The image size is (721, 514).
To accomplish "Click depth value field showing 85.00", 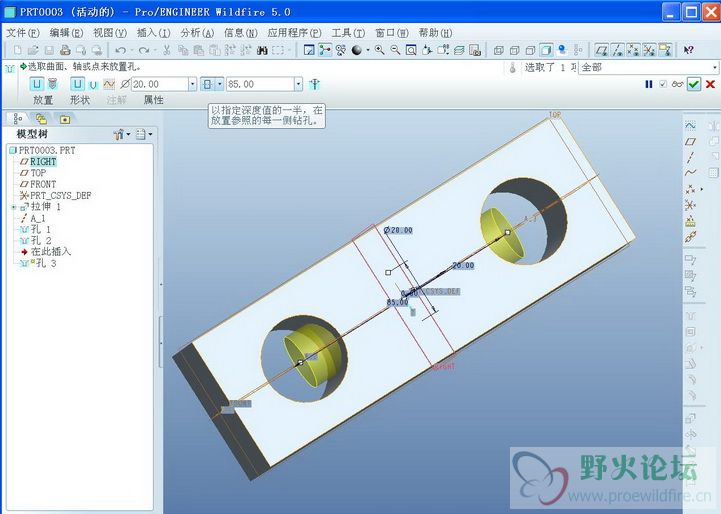I will click(x=260, y=84).
